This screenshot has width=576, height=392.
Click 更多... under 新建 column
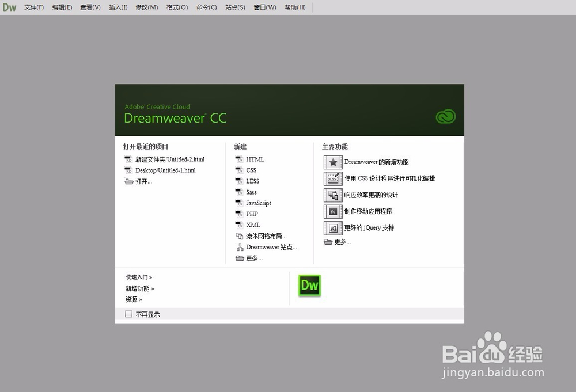click(254, 258)
